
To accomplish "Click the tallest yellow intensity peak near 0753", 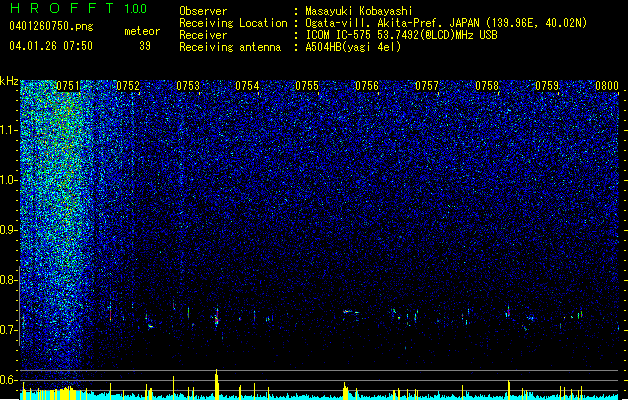I will click(x=217, y=384).
